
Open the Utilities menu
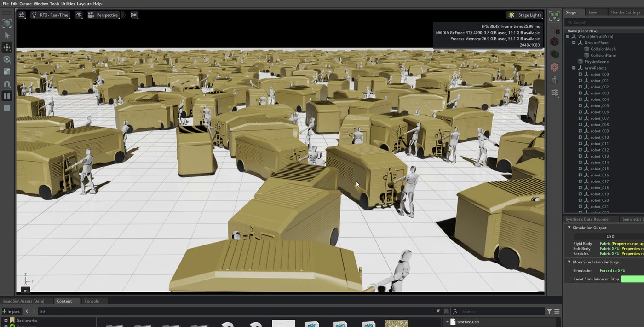coord(68,4)
